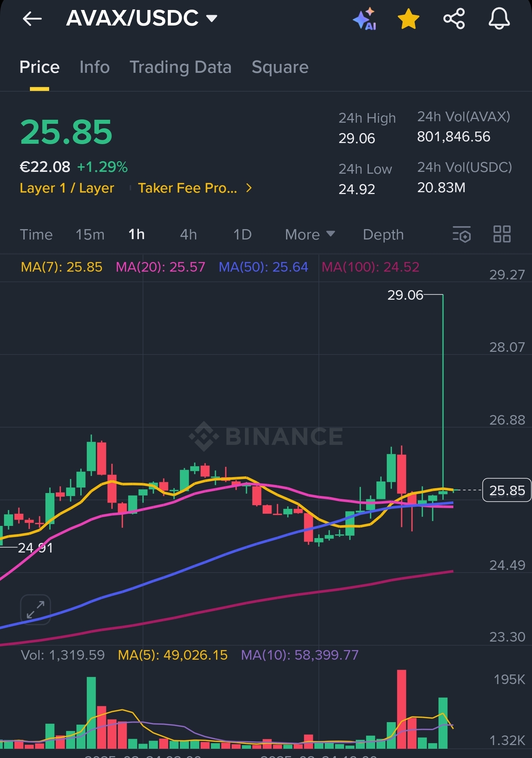Switch to the Square tab
Image resolution: width=532 pixels, height=758 pixels.
coord(280,67)
